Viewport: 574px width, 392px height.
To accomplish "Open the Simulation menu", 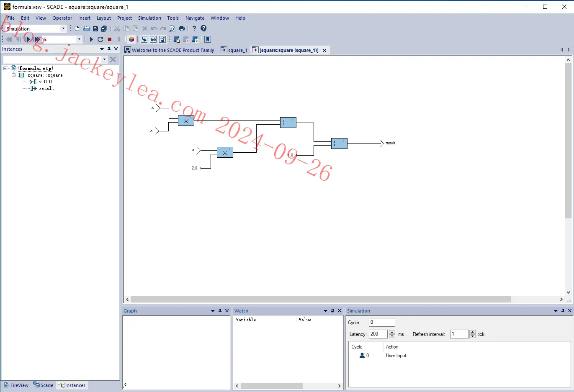I will 149,18.
